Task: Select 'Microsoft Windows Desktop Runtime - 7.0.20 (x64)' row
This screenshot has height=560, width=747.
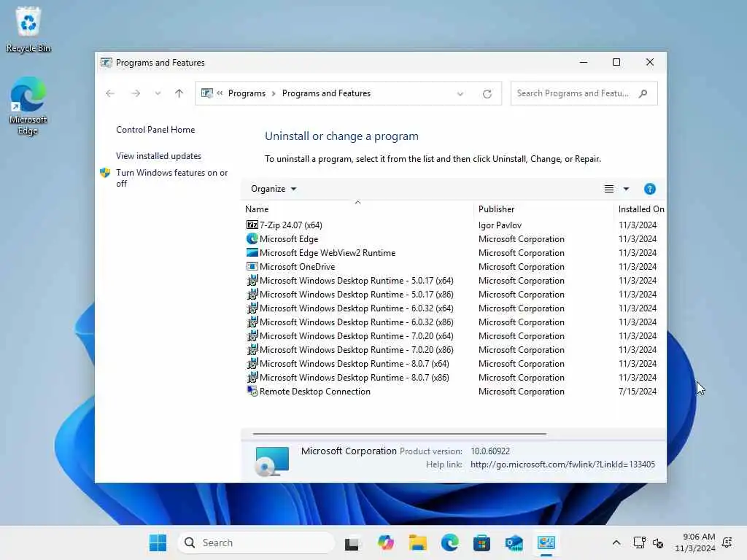Action: tap(454, 336)
